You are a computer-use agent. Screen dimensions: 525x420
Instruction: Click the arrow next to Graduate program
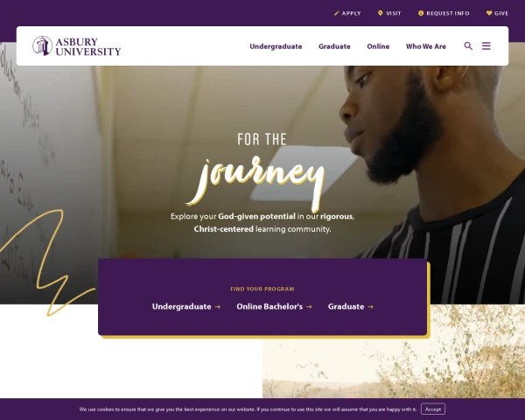click(370, 307)
